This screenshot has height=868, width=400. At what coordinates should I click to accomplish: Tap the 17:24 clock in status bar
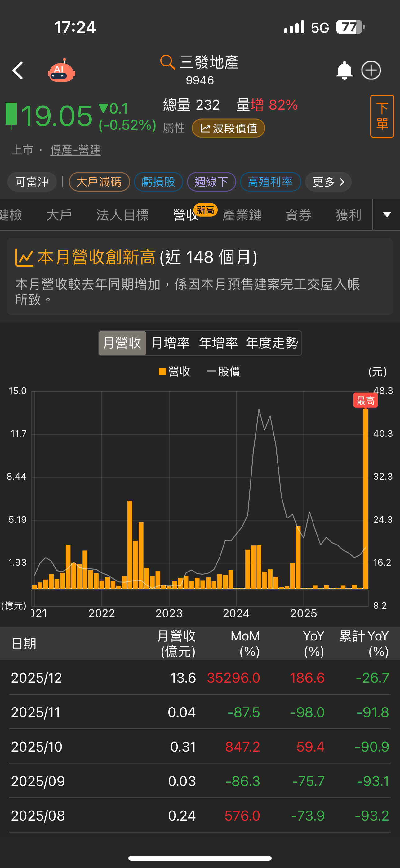coord(75,27)
